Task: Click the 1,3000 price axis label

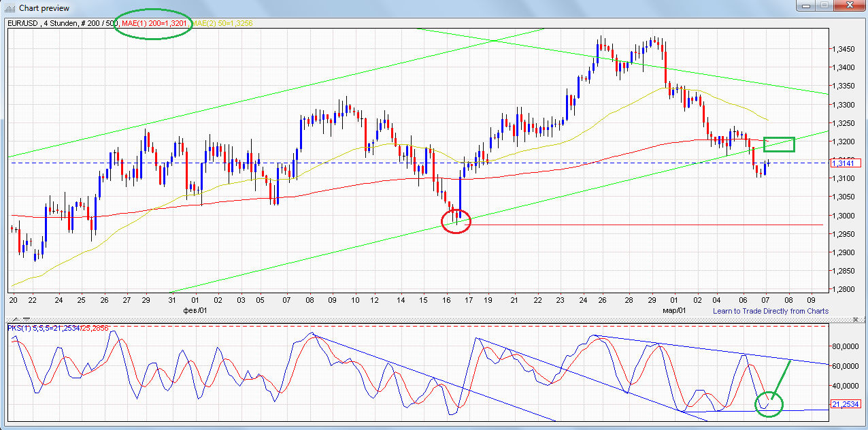Action: tap(845, 216)
